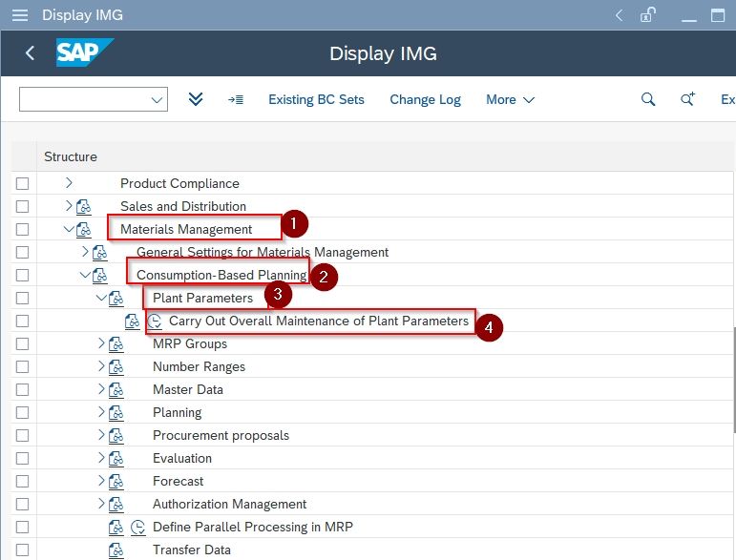Image resolution: width=736 pixels, height=560 pixels.
Task: Open the command field dropdown
Action: pos(157,100)
